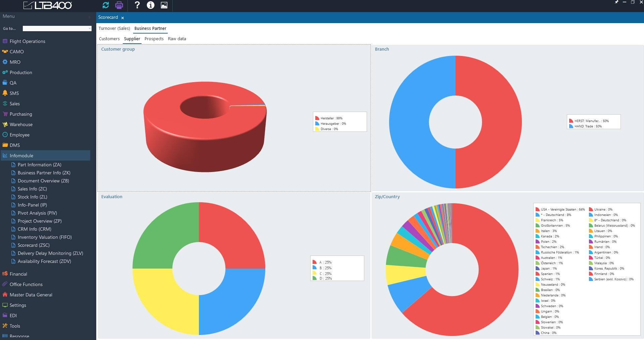
Task: Collapse the Infomodule menu section
Action: pyautogui.click(x=21, y=156)
